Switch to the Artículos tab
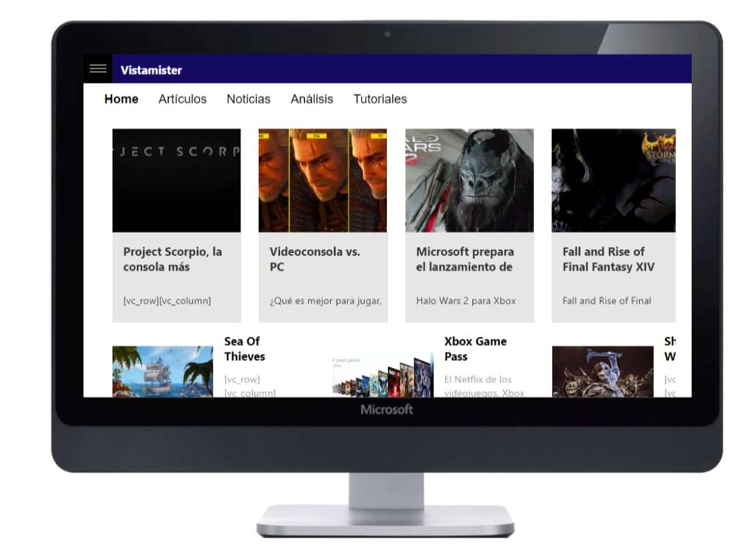The width and height of the screenshot is (756, 554). [x=183, y=99]
